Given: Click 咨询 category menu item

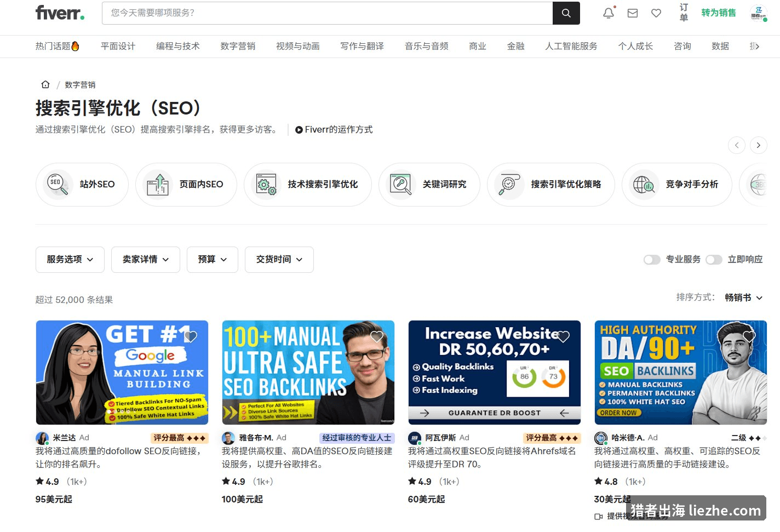Looking at the screenshot, I should [682, 46].
